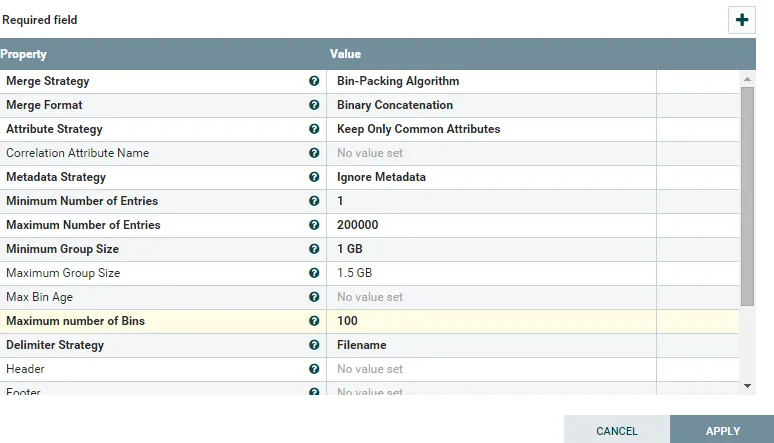
Task: Click the add new property plus icon
Action: (x=741, y=20)
